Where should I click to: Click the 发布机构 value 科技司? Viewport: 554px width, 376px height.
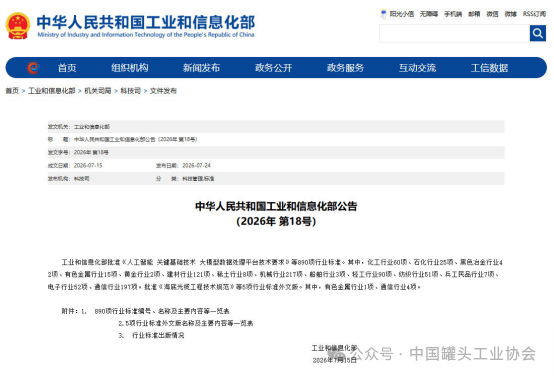82,178
